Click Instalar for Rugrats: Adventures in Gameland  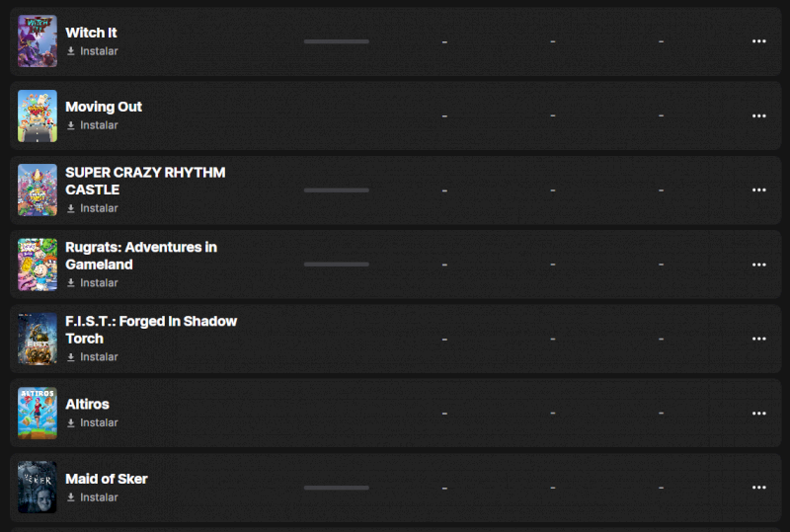point(99,283)
